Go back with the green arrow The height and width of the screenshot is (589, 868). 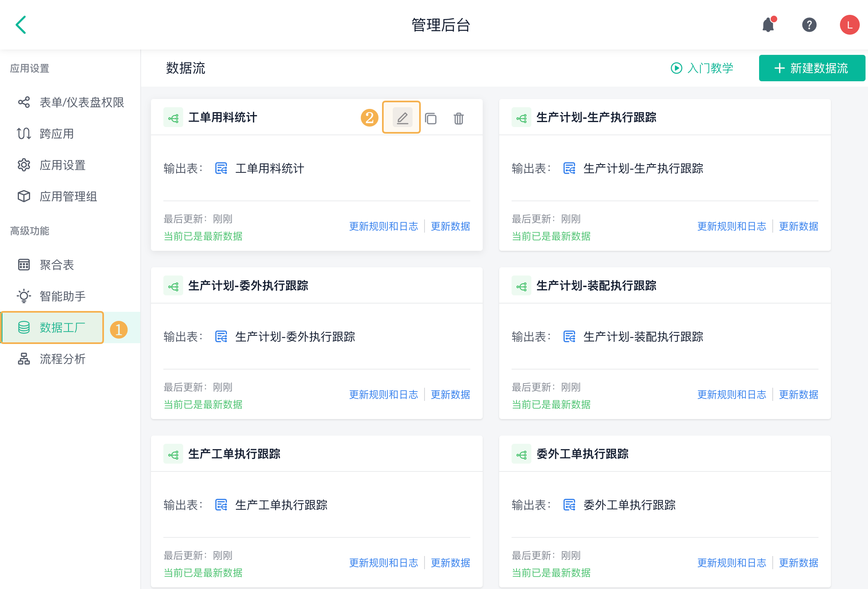[x=21, y=25]
